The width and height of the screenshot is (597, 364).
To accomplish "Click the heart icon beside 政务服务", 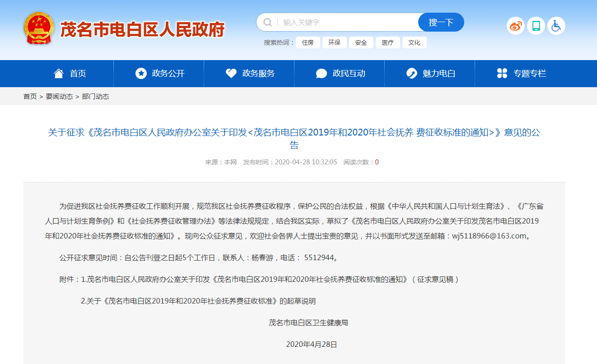I will click(231, 73).
